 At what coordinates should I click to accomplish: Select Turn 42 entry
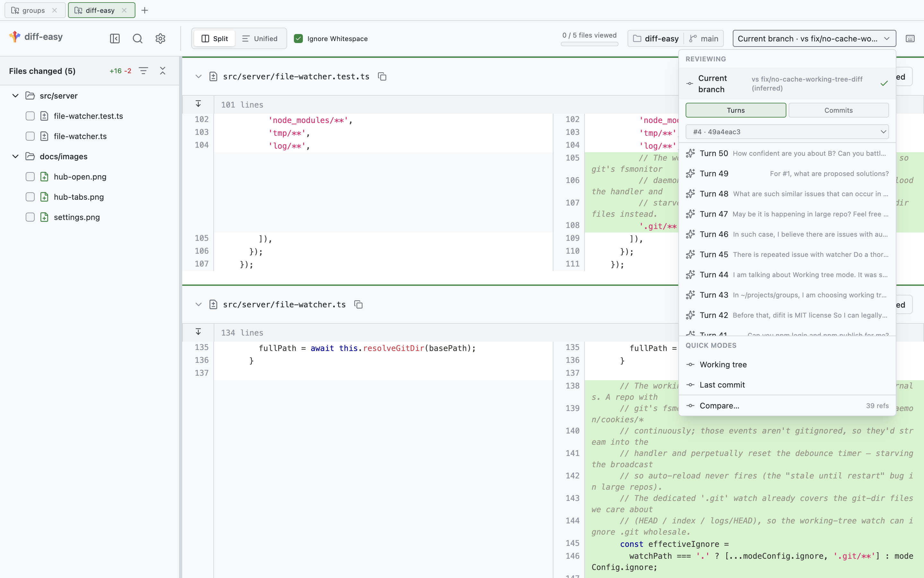click(787, 315)
